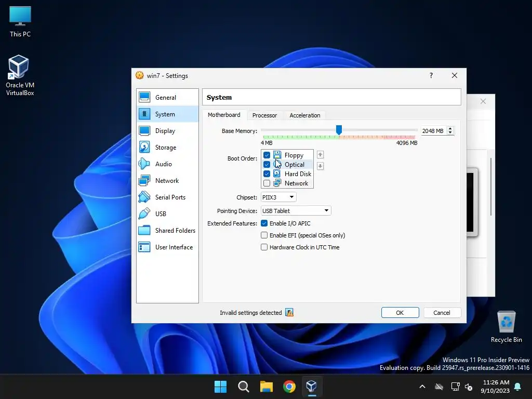This screenshot has height=399, width=532.
Task: Switch to the Motherboard tab
Action: 224,115
